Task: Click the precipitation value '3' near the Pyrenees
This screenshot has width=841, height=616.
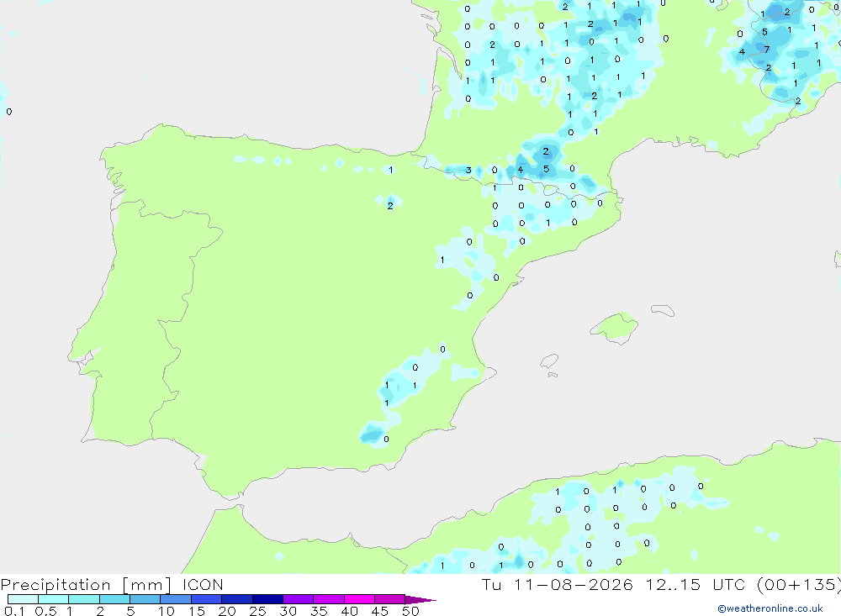Action: (x=468, y=171)
